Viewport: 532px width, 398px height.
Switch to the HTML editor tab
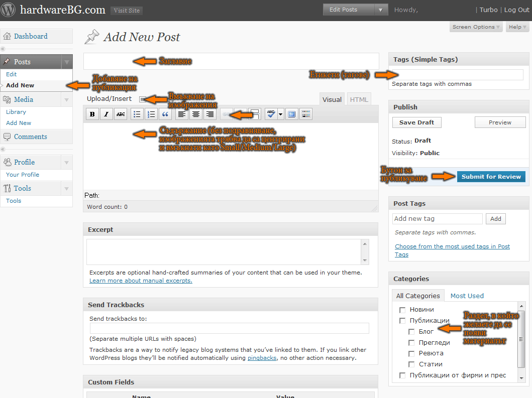tap(359, 99)
